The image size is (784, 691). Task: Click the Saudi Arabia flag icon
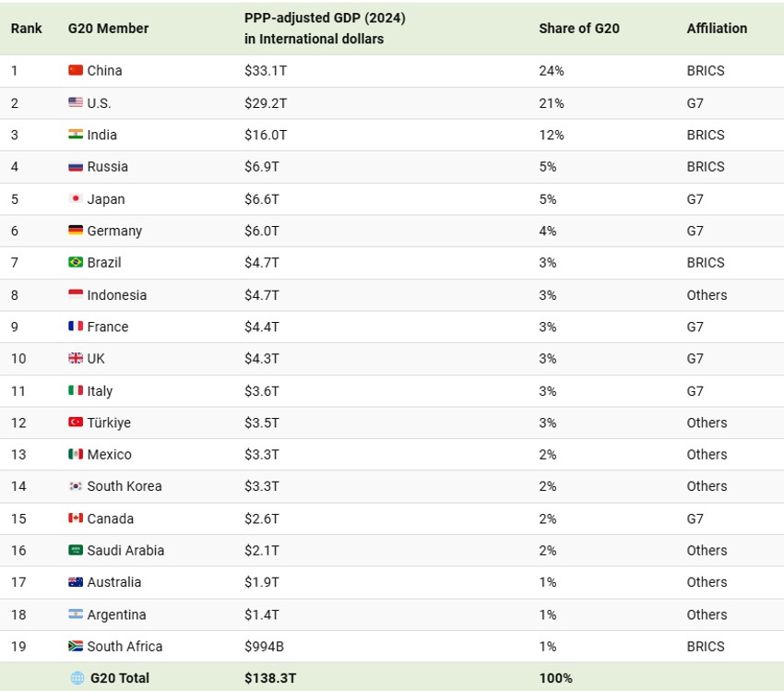tap(76, 550)
